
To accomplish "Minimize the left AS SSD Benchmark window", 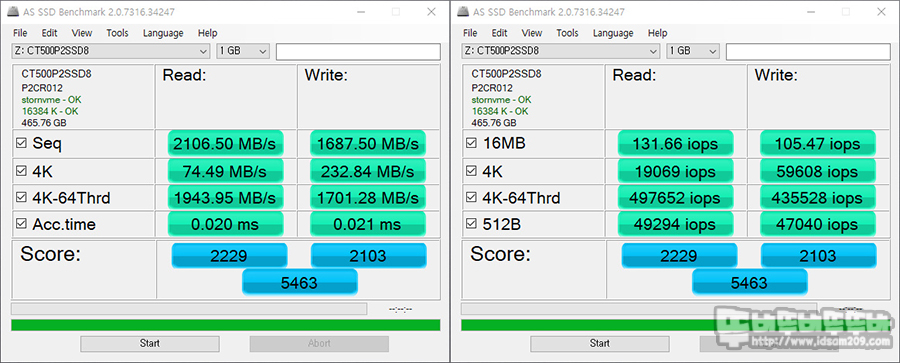I will 360,11.
